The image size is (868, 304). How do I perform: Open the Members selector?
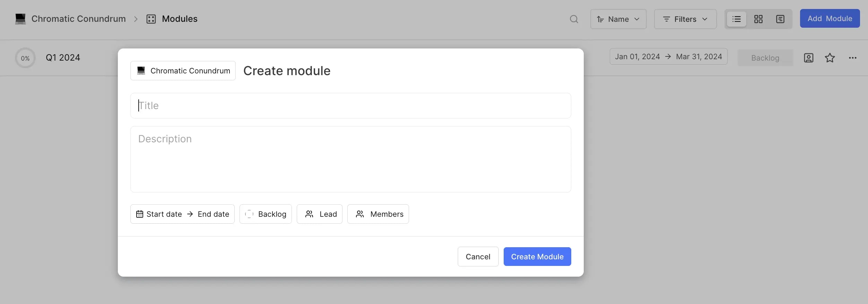tap(378, 214)
